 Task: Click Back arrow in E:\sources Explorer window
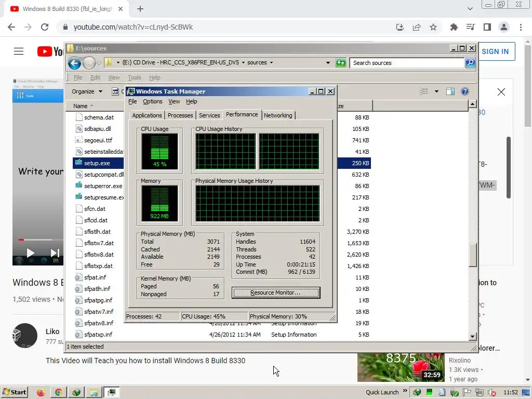click(x=74, y=63)
